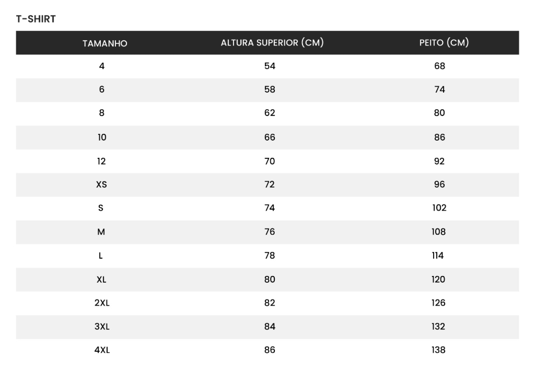Select size 6 in the Tamanho column
535x392 pixels.
coord(102,90)
